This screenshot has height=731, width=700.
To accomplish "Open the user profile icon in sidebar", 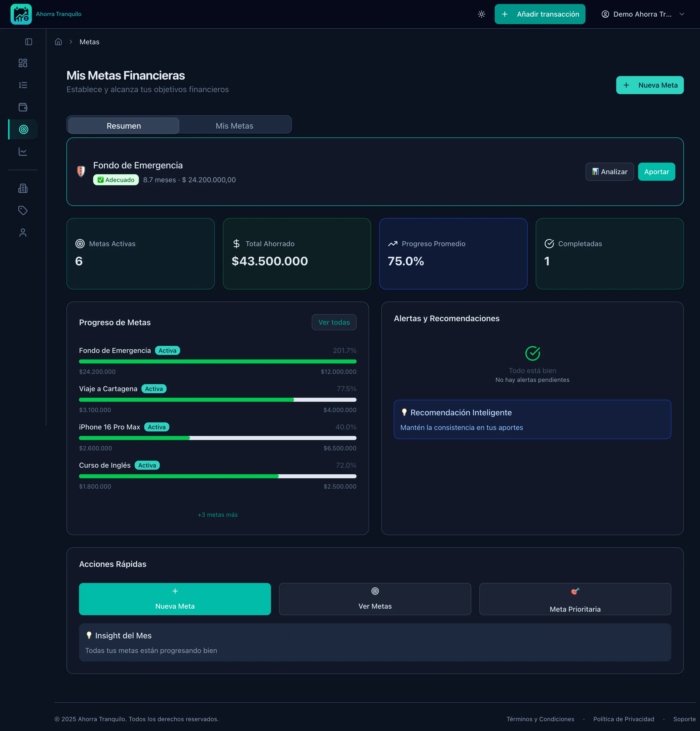I will [x=23, y=233].
